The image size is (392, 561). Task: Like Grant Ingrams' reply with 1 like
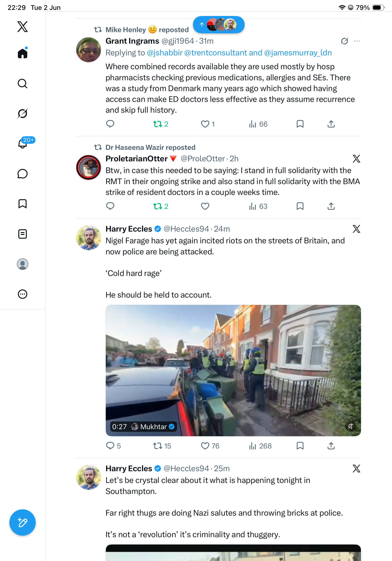205,124
